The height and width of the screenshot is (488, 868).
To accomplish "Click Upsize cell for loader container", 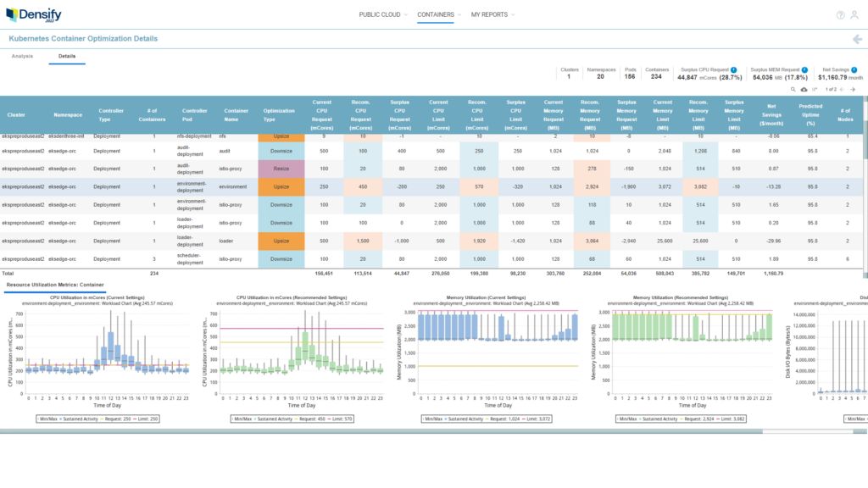I will point(281,241).
